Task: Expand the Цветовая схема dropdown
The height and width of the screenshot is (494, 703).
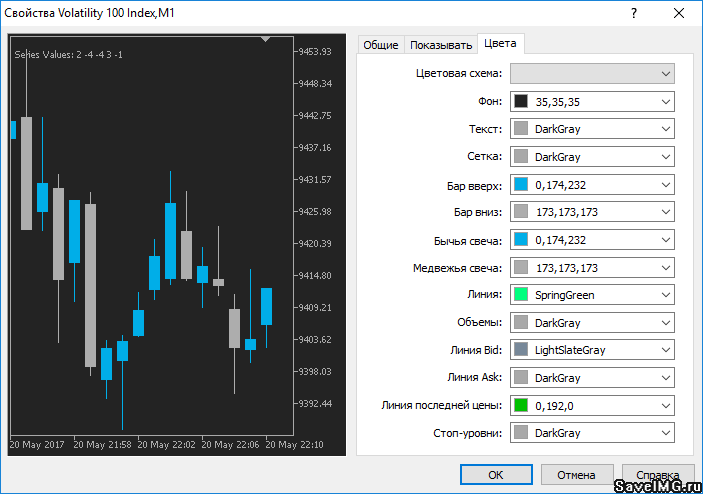Action: (665, 74)
